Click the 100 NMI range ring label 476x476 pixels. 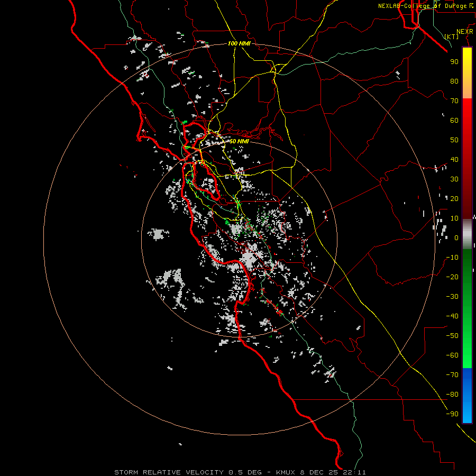click(x=239, y=43)
